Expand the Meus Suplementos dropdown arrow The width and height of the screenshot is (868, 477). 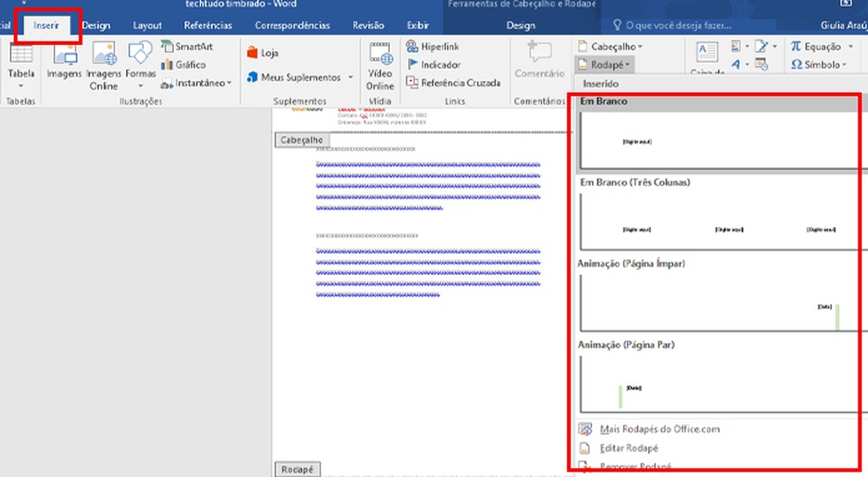point(350,78)
